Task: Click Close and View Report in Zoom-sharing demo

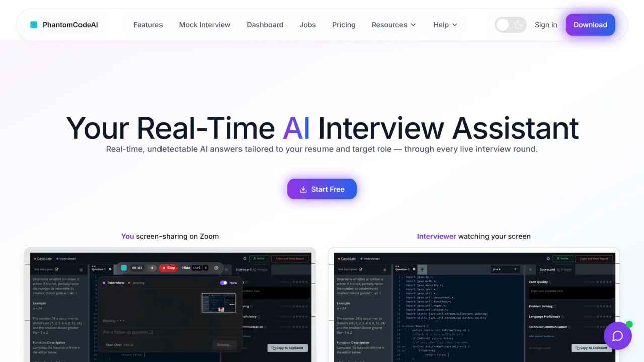Action: tap(290, 259)
